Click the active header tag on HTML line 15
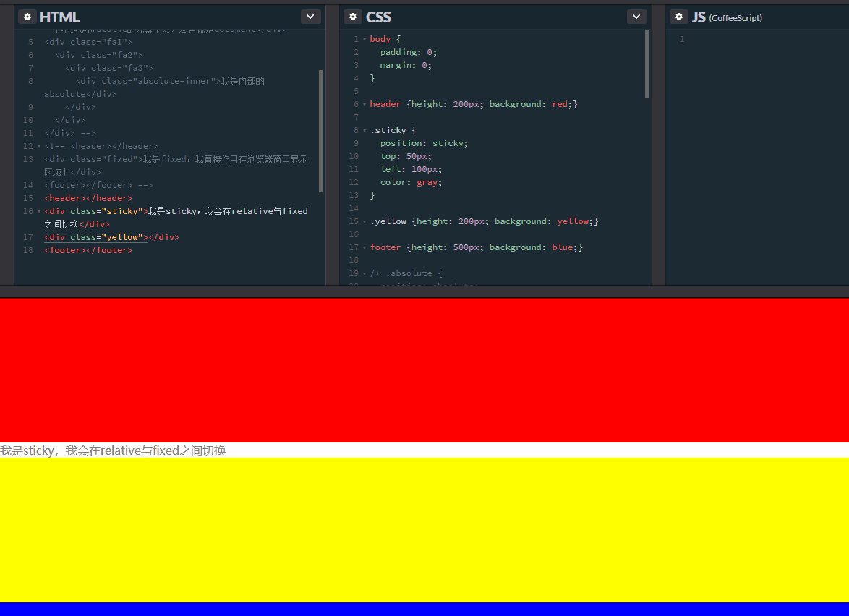This screenshot has width=849, height=616. 88,198
